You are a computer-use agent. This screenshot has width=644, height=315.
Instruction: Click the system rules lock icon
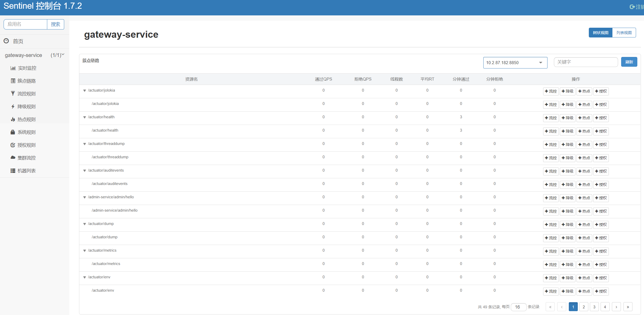13,132
